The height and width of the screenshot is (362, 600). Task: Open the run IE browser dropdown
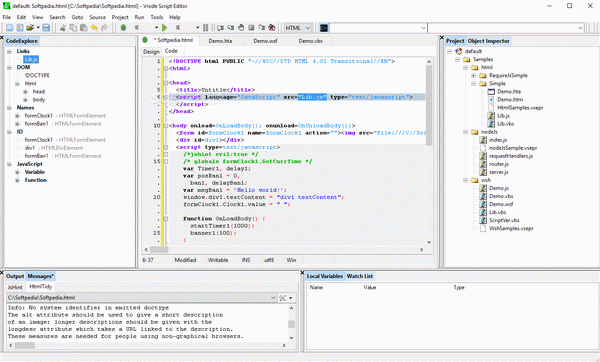click(x=197, y=28)
